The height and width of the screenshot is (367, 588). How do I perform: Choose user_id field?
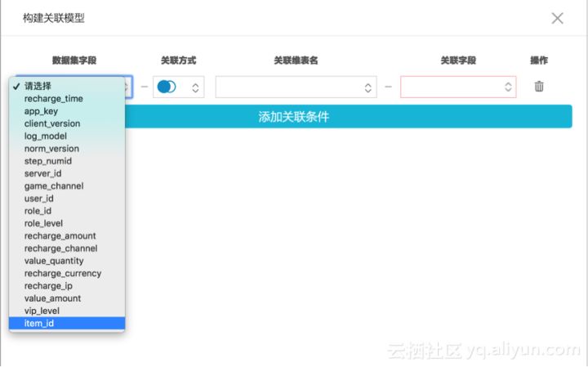(x=67, y=199)
